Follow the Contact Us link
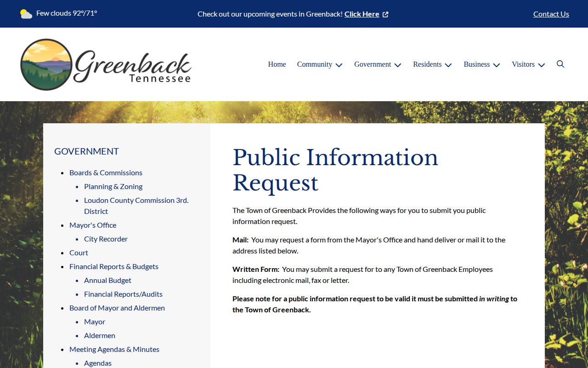 click(551, 14)
